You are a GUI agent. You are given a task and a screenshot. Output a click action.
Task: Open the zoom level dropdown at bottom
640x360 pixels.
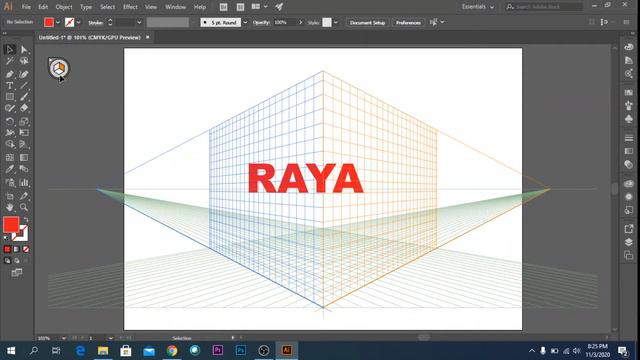64,338
